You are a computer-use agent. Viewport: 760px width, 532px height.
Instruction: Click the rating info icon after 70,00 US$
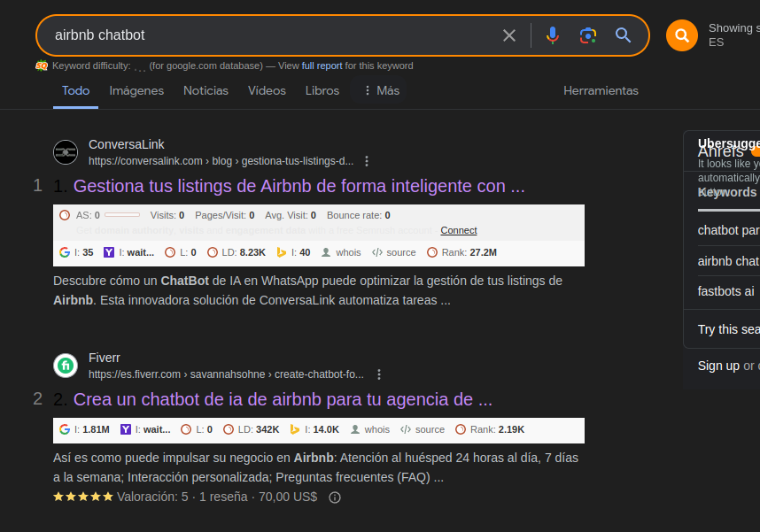click(335, 497)
